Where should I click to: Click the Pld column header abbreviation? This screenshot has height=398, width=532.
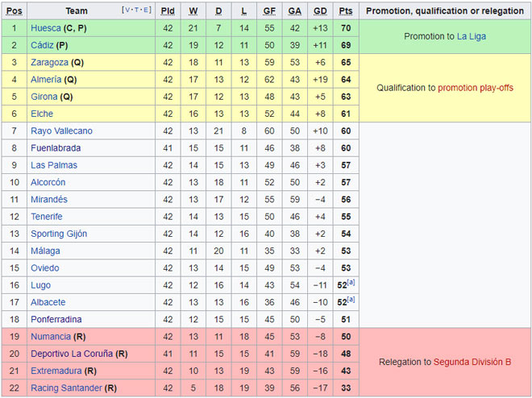tap(168, 11)
